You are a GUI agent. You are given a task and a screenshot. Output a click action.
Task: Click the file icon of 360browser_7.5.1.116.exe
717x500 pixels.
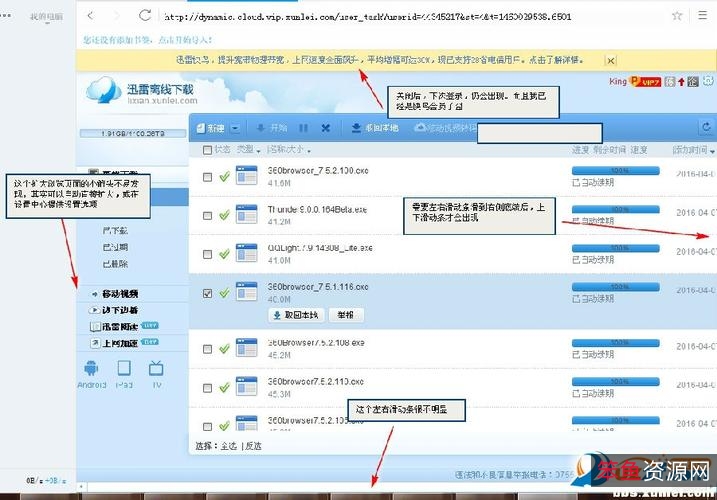click(x=246, y=291)
